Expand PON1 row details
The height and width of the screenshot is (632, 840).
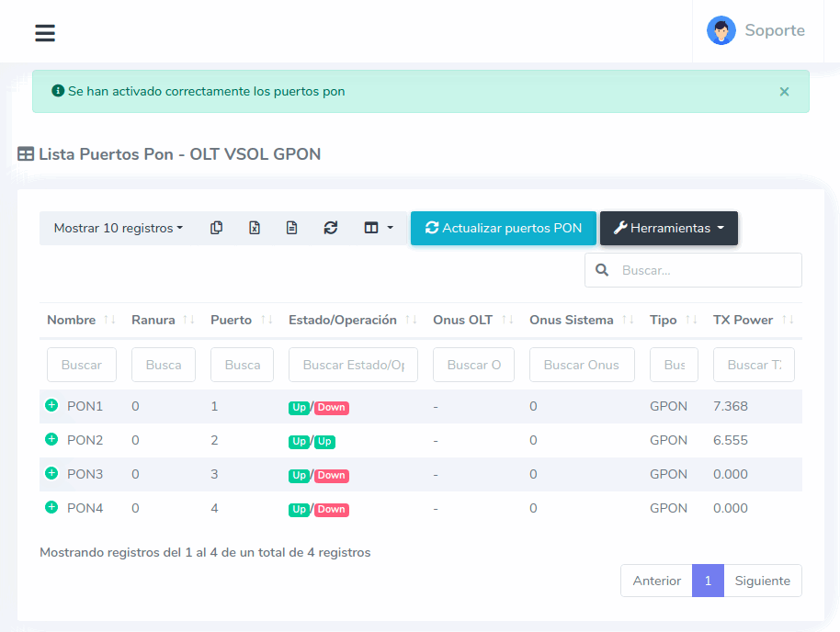tap(51, 405)
